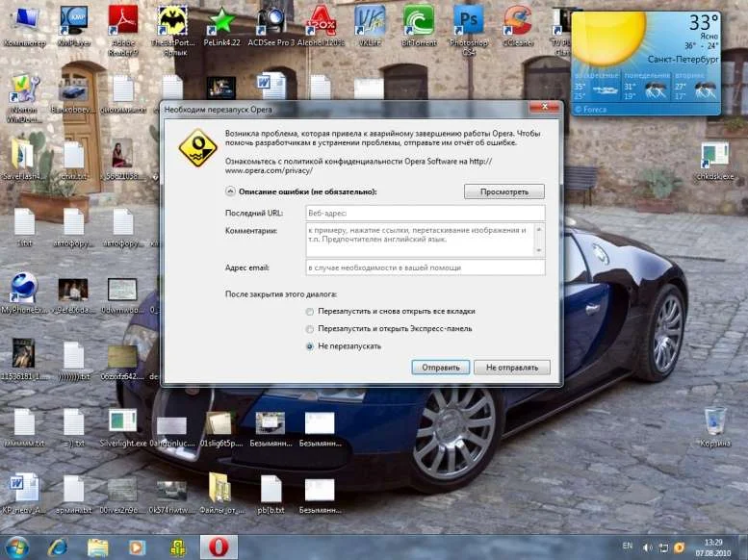
Task: Launch Alcohol 120% from the desktop
Action: tap(320, 21)
